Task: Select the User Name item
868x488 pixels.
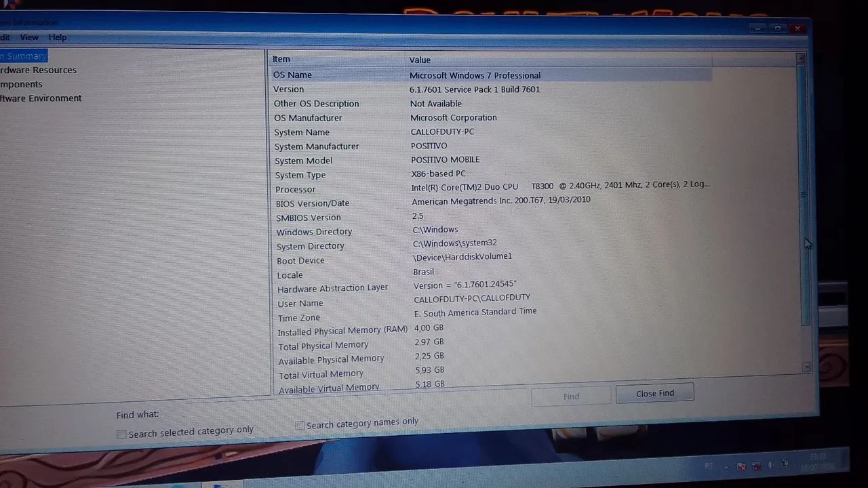Action: click(x=300, y=304)
